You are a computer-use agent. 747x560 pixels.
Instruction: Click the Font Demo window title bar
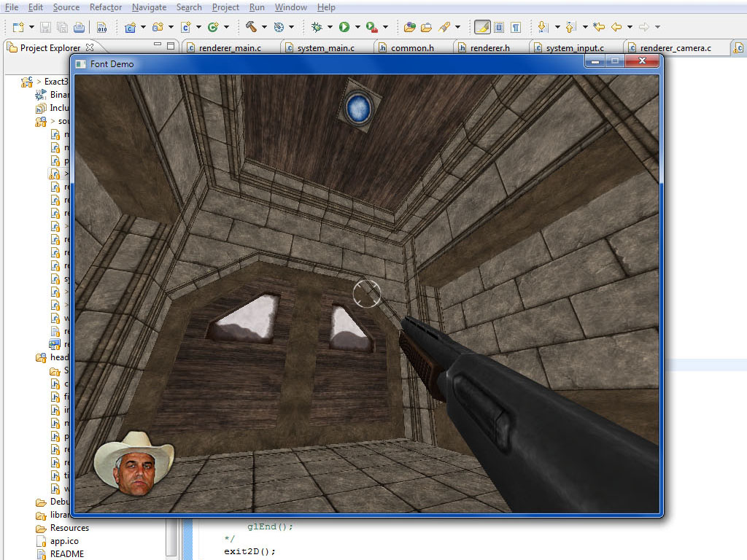point(329,63)
